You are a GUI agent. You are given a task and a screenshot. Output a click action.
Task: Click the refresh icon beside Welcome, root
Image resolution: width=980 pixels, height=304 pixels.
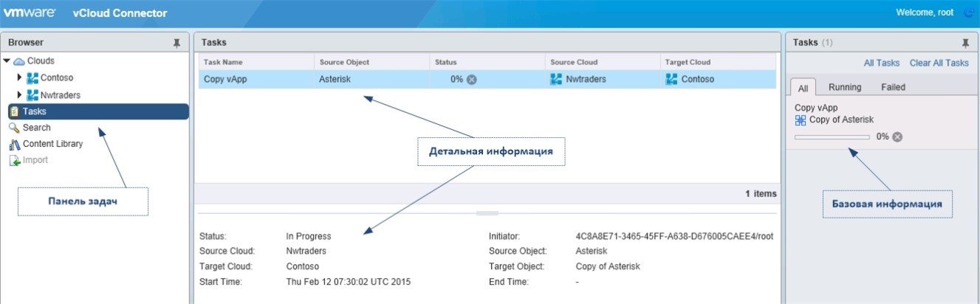[x=969, y=13]
